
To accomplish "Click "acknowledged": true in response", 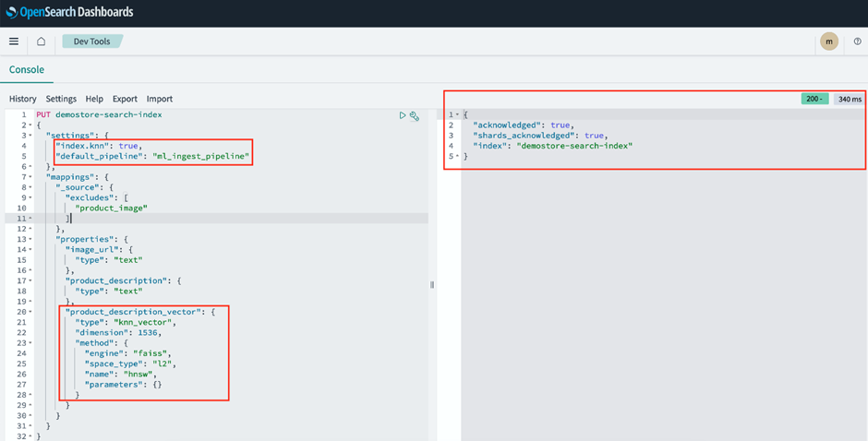I will click(x=524, y=125).
